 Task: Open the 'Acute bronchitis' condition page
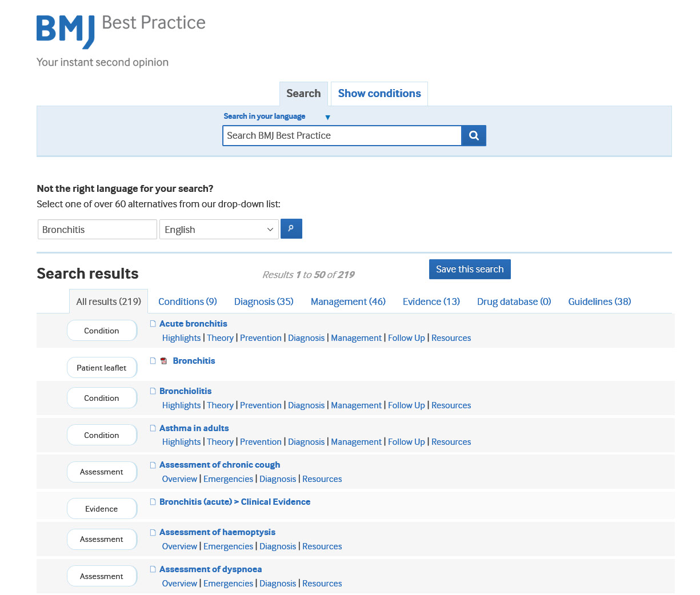click(x=193, y=323)
